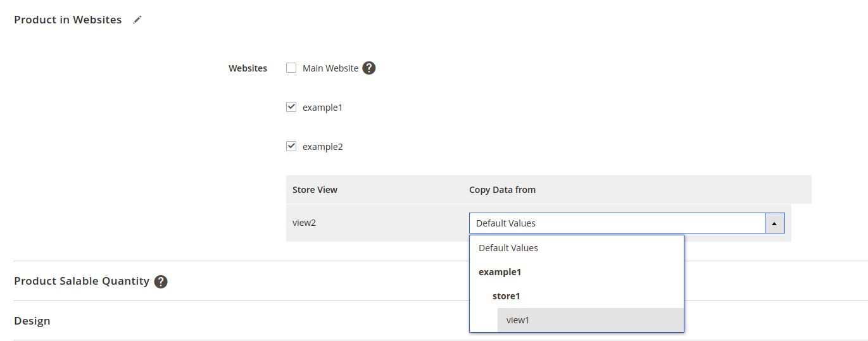Click the view2 store view row label
This screenshot has width=868, height=341.
pos(304,223)
